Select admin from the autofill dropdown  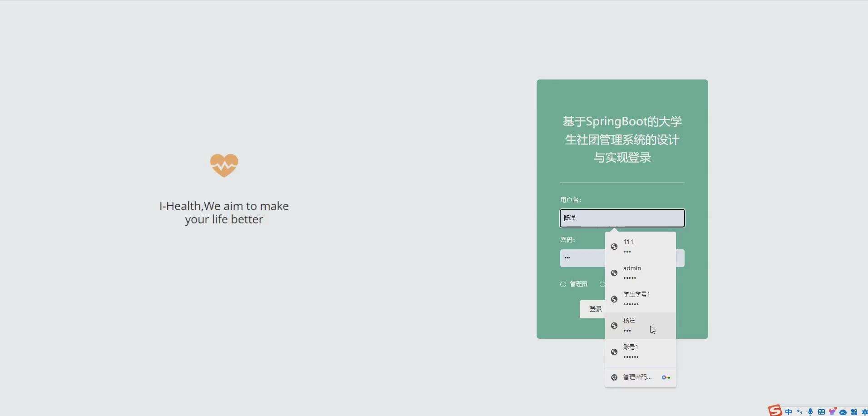coord(636,272)
